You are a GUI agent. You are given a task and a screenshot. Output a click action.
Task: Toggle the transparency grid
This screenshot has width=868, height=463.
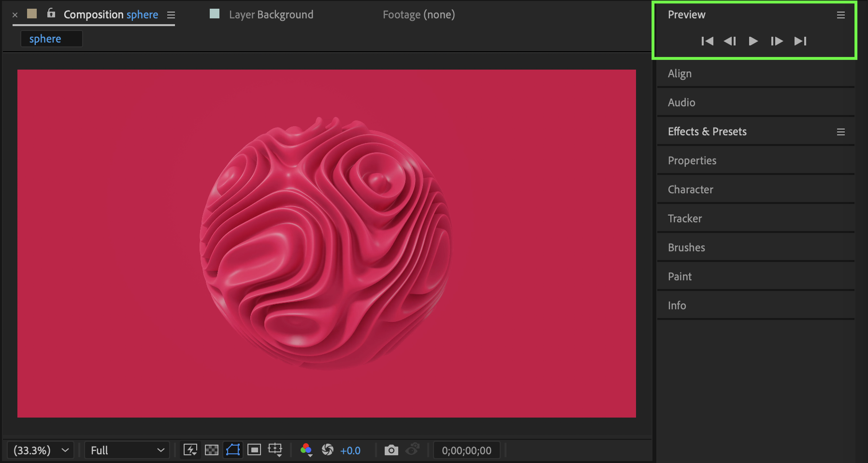coord(212,450)
